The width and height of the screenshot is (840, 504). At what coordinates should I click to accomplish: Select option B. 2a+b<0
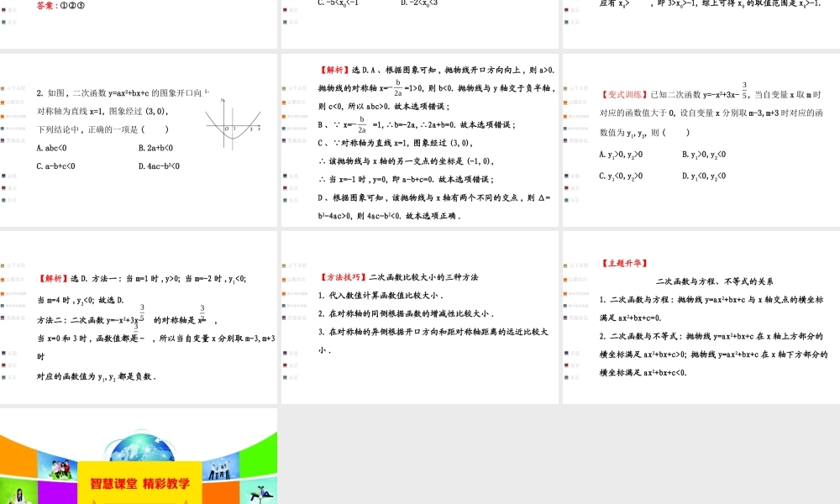click(155, 148)
